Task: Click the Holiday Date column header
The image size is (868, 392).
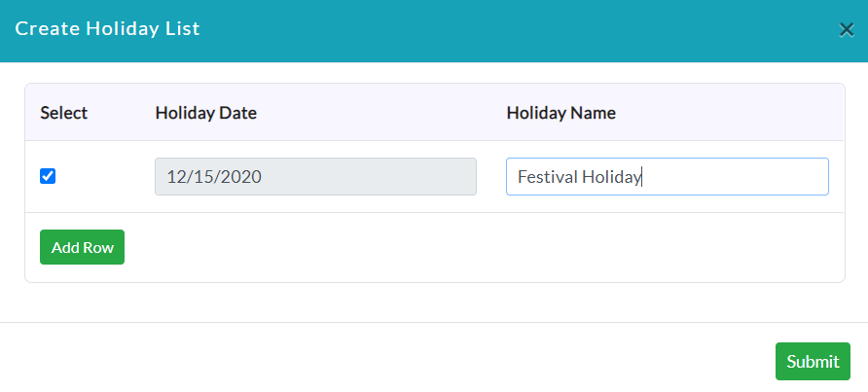Action: pos(206,113)
